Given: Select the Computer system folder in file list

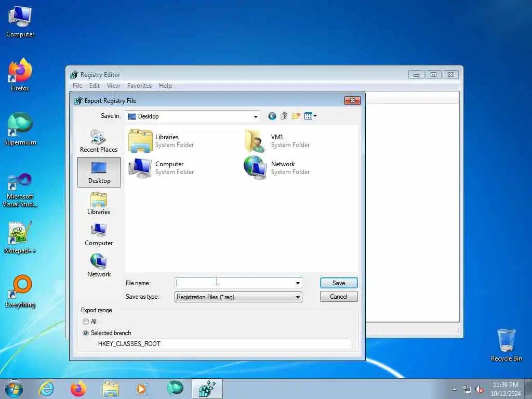Looking at the screenshot, I should point(162,168).
